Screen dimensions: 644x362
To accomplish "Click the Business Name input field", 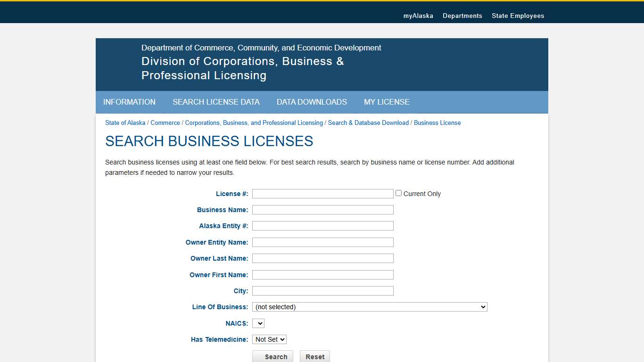I will pyautogui.click(x=322, y=209).
